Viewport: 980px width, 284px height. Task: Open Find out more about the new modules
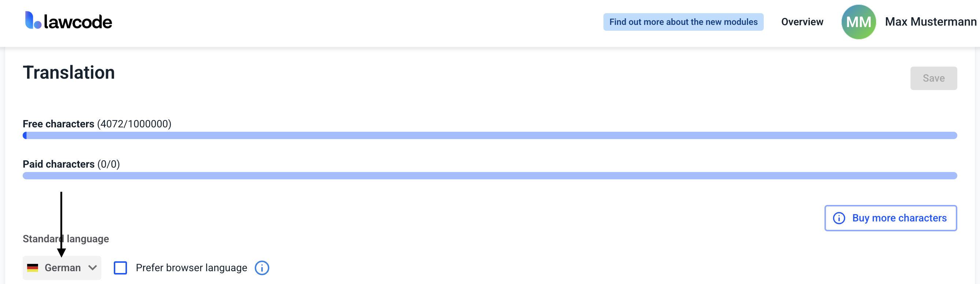click(x=683, y=22)
